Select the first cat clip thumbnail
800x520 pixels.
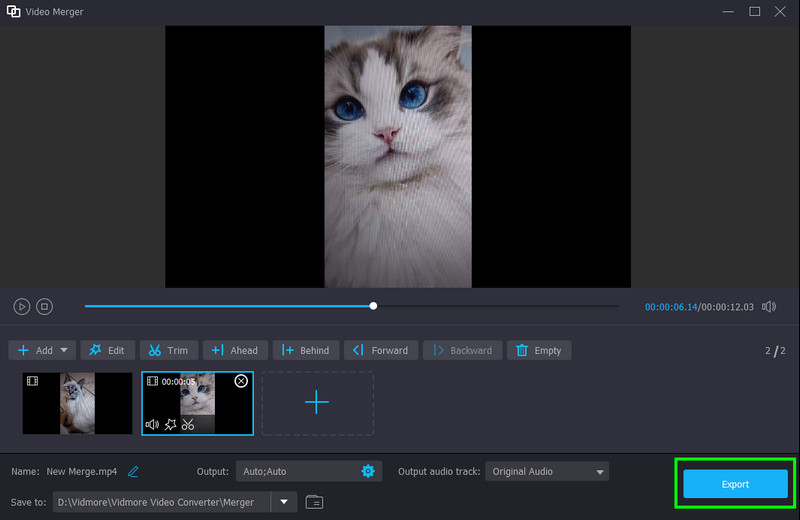(x=77, y=403)
